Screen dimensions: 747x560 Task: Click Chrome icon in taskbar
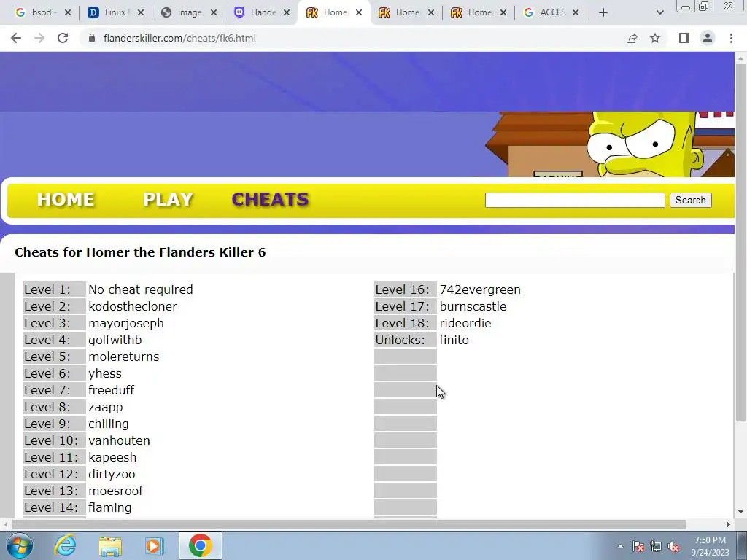[x=200, y=545]
